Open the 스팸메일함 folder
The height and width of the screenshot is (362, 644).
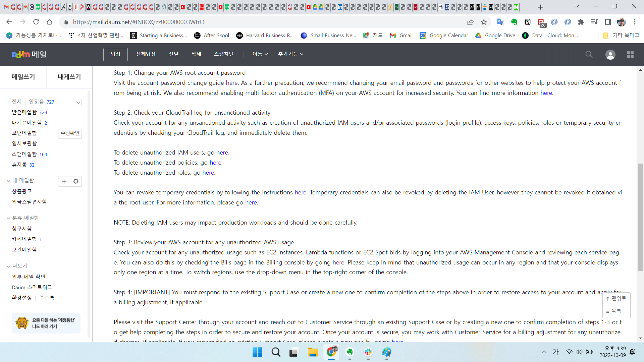24,154
